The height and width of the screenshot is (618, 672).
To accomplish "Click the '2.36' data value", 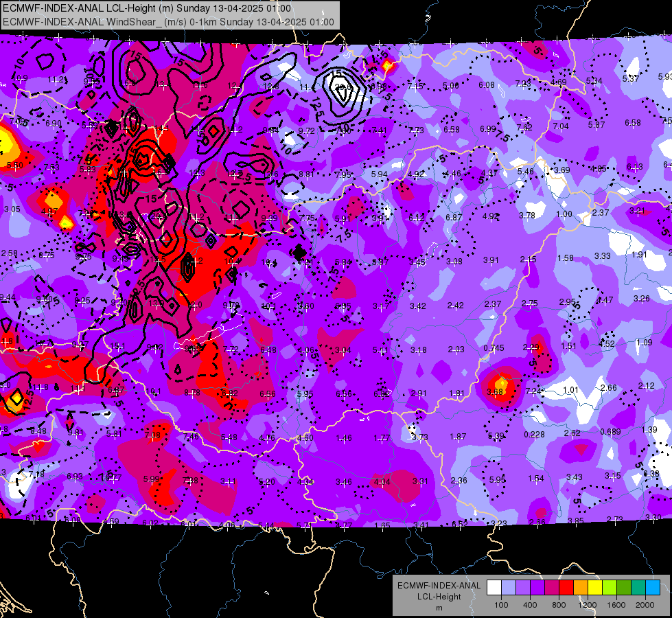I will pos(459,481).
